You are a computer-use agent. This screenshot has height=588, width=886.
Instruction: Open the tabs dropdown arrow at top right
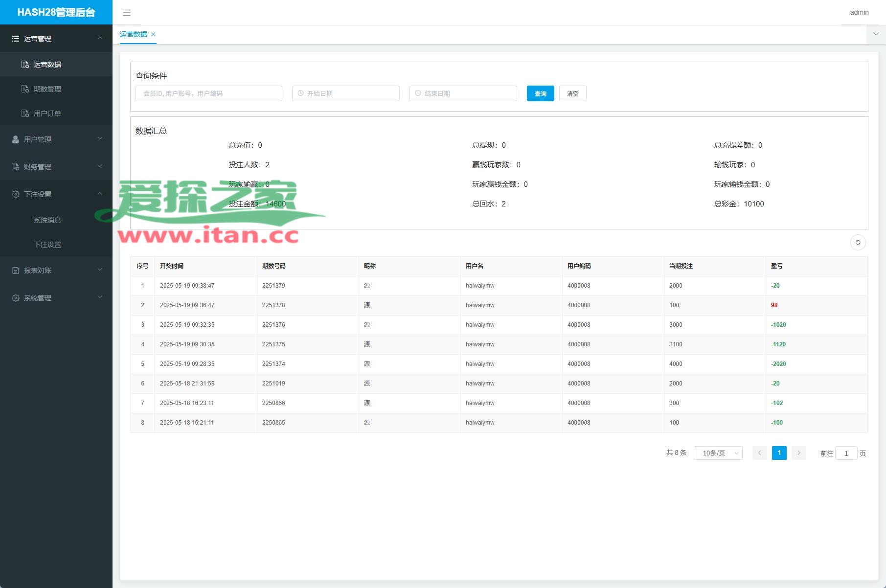pos(876,34)
